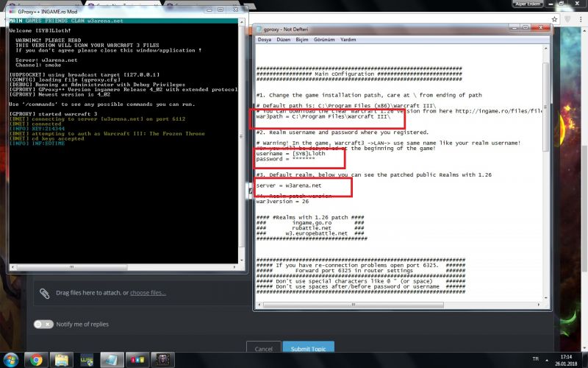Click the Submit Topic button
Image resolution: width=588 pixels, height=368 pixels.
(x=308, y=349)
